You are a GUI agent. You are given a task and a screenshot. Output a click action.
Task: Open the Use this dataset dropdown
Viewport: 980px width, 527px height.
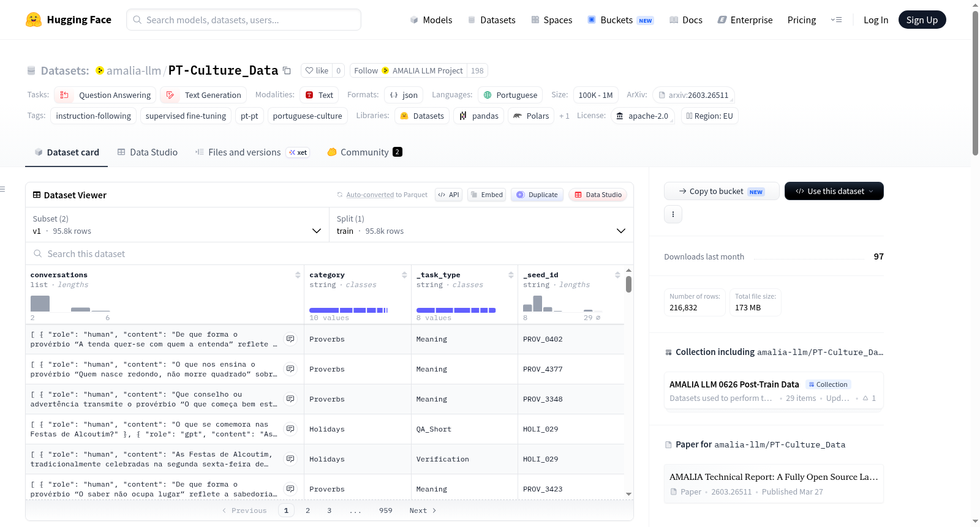834,191
